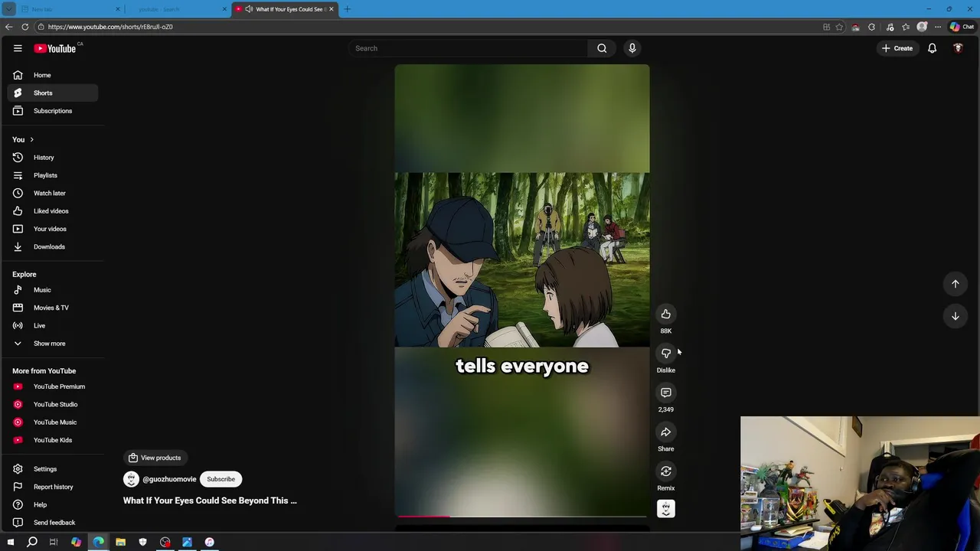The width and height of the screenshot is (980, 551).
Task: Add this page to favorites star
Action: pyautogui.click(x=839, y=27)
